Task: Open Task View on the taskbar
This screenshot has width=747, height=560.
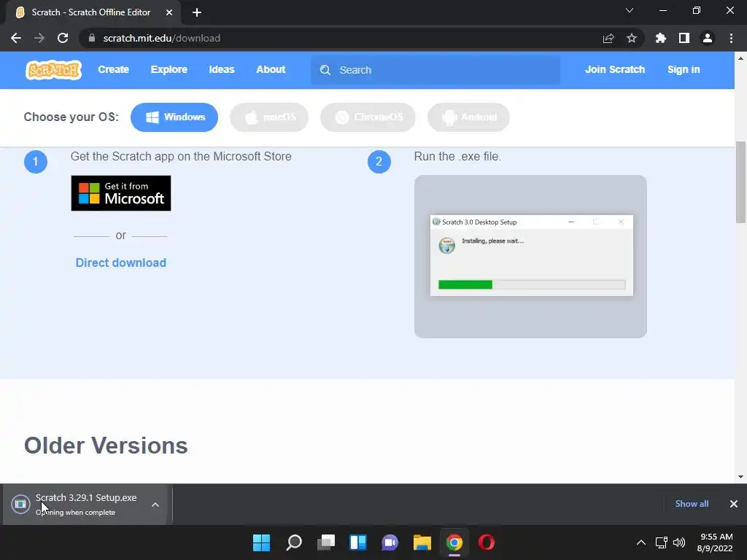Action: click(x=326, y=542)
